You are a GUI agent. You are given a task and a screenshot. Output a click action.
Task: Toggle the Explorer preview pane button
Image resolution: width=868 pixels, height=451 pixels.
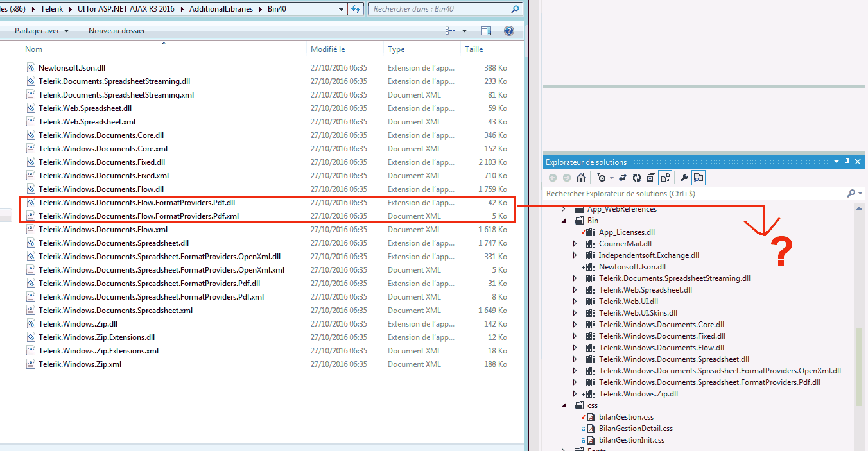tap(486, 31)
